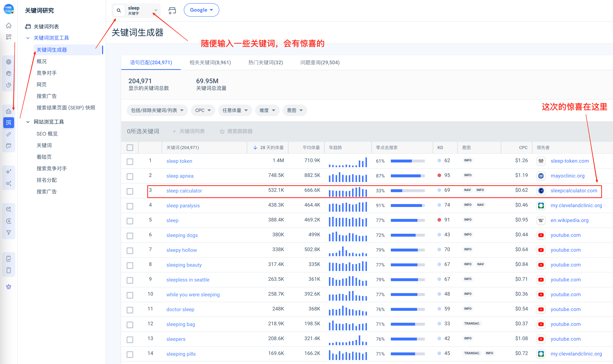Click the dashboard grid icon in rail
The image size is (613, 364).
[9, 37]
